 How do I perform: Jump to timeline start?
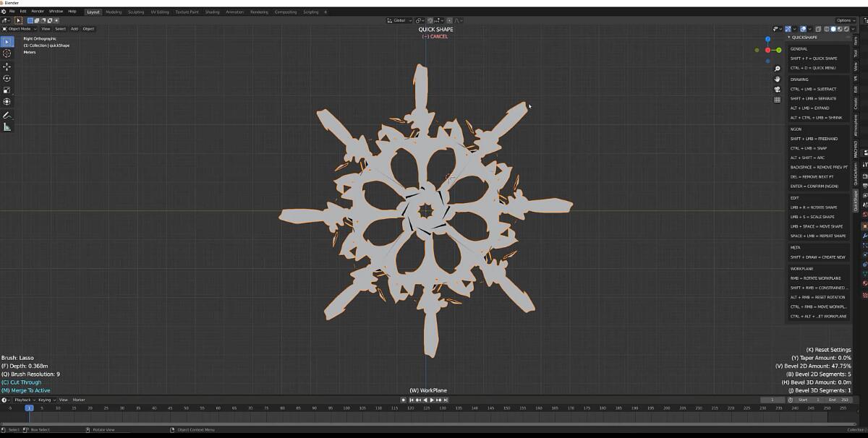[x=411, y=400]
